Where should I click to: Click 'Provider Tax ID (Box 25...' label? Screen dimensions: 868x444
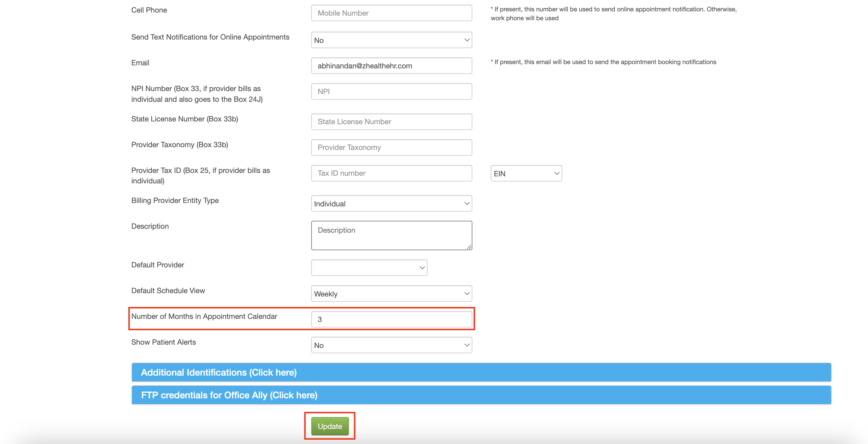(200, 176)
